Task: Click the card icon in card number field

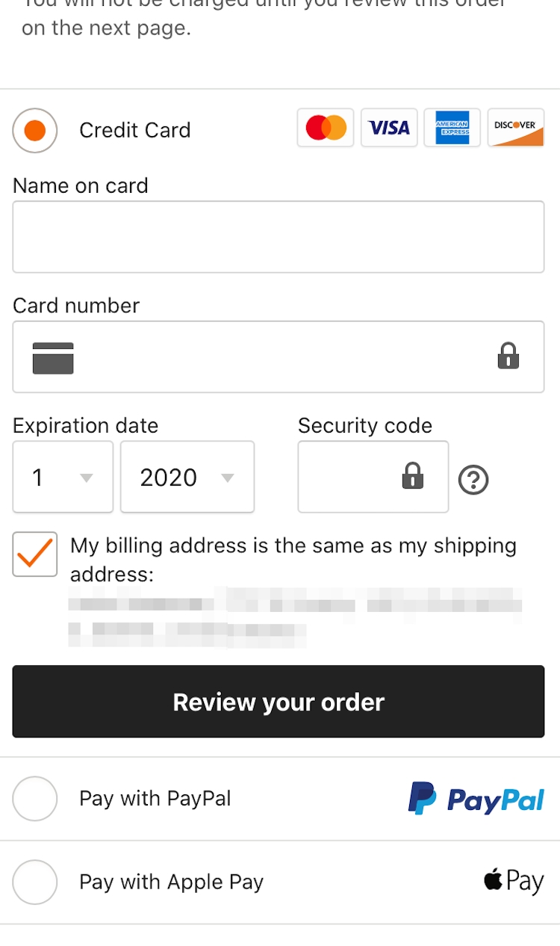Action: 53,358
